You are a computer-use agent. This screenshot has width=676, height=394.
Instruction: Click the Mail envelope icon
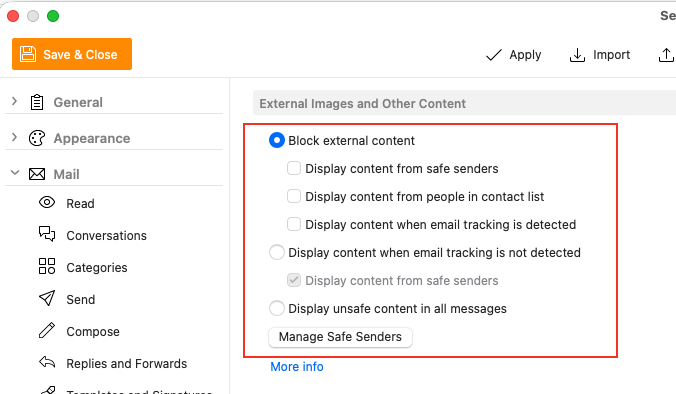[37, 174]
